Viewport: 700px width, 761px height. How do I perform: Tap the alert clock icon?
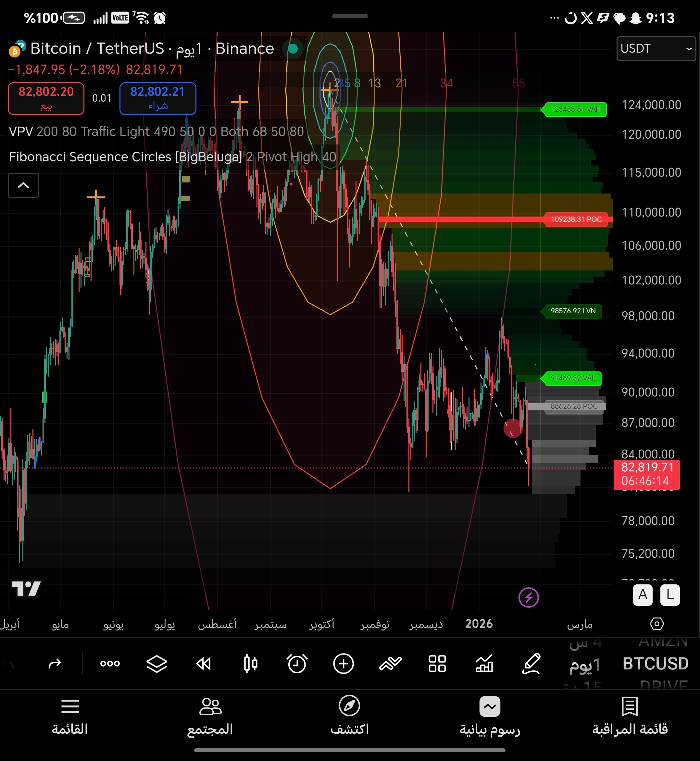pos(297,664)
